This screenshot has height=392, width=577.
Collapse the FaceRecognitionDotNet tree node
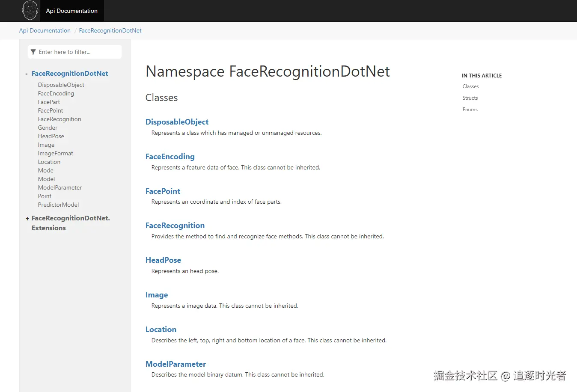27,74
